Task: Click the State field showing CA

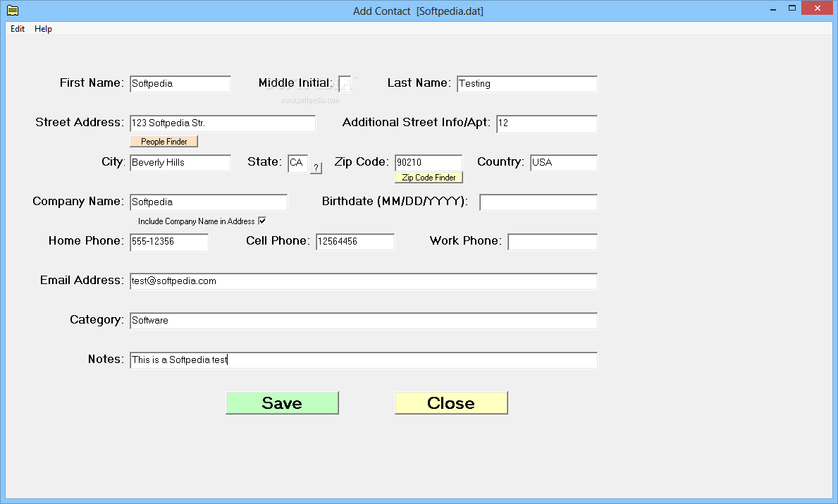Action: coord(297,163)
